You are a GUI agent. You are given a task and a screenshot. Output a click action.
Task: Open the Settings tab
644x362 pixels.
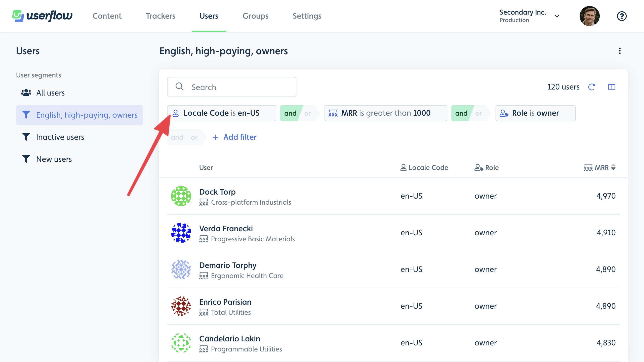point(307,16)
